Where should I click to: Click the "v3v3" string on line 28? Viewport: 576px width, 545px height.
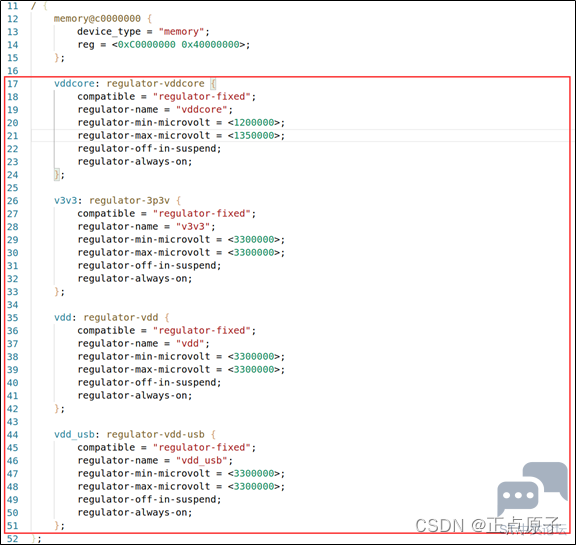click(193, 227)
